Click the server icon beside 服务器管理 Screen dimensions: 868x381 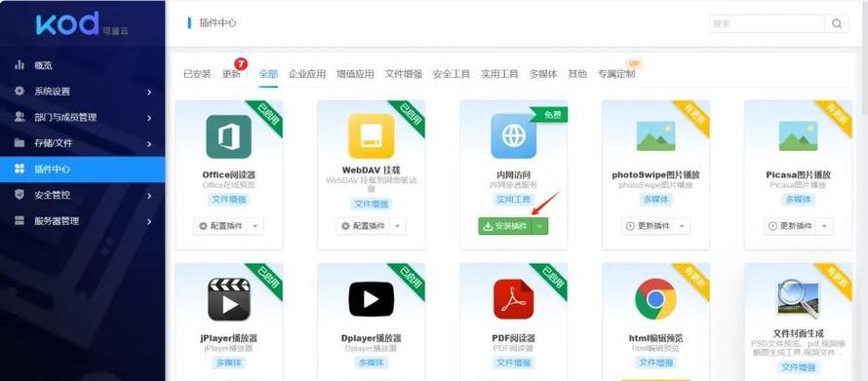point(20,221)
